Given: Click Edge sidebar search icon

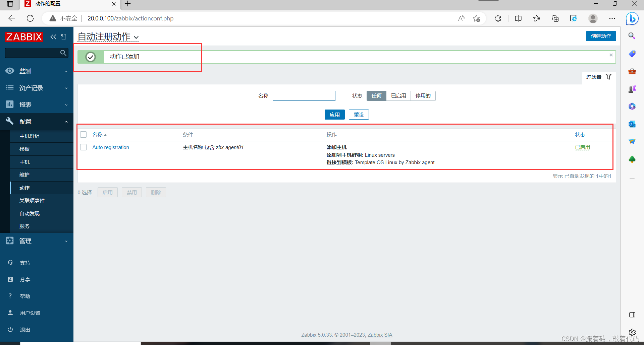Looking at the screenshot, I should click(x=632, y=36).
